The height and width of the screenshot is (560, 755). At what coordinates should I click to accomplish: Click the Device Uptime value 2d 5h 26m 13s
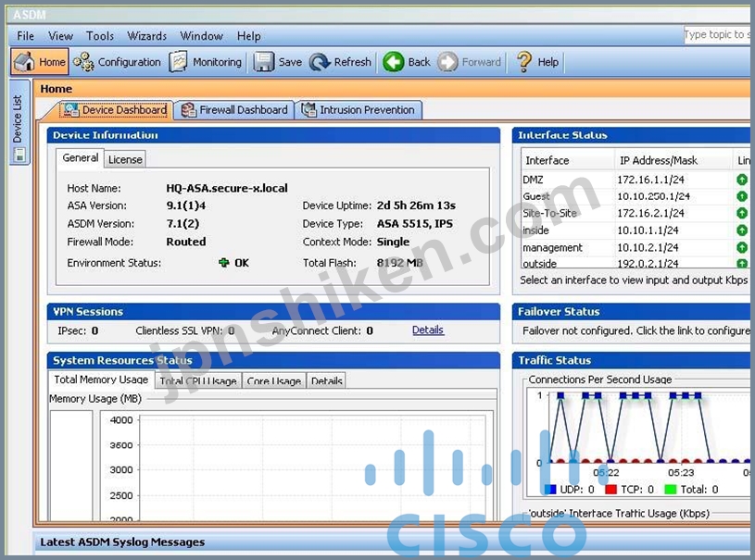pos(416,205)
